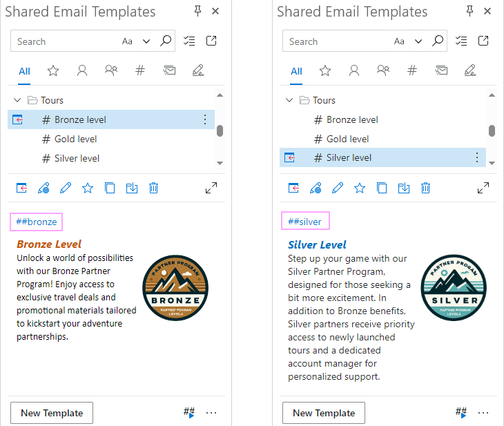Edit bronze template in browser
Screen dimensions: 504x426
pyautogui.click(x=43, y=188)
